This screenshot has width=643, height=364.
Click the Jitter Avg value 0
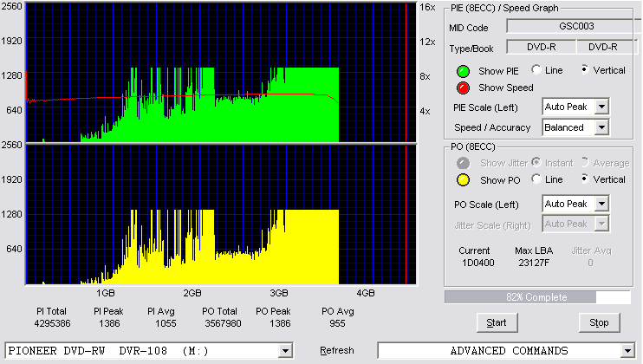click(x=590, y=263)
